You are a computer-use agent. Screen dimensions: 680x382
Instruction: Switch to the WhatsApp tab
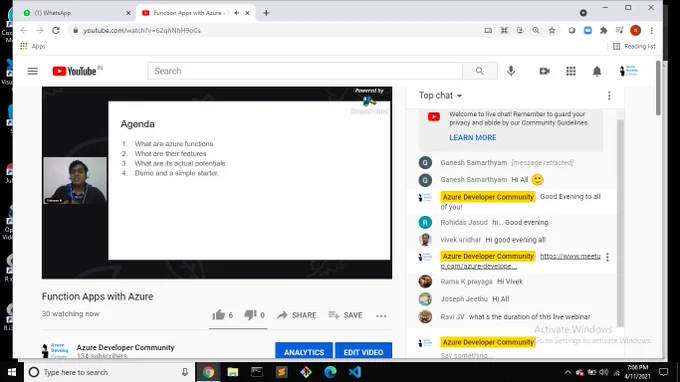[76, 13]
